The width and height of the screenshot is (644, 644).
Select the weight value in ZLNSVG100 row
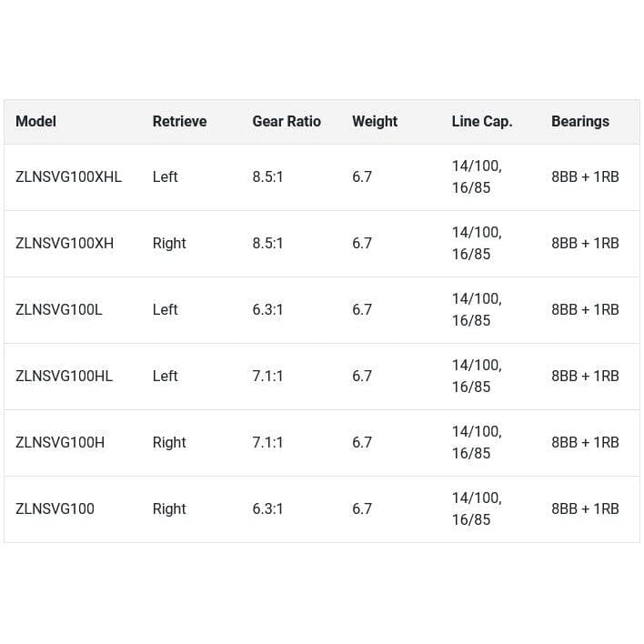click(x=362, y=508)
